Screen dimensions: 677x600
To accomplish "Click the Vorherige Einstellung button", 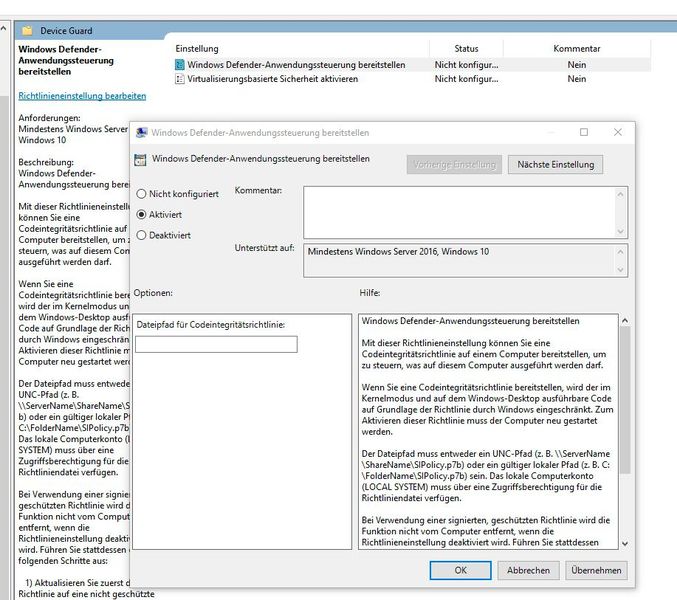I will 454,164.
